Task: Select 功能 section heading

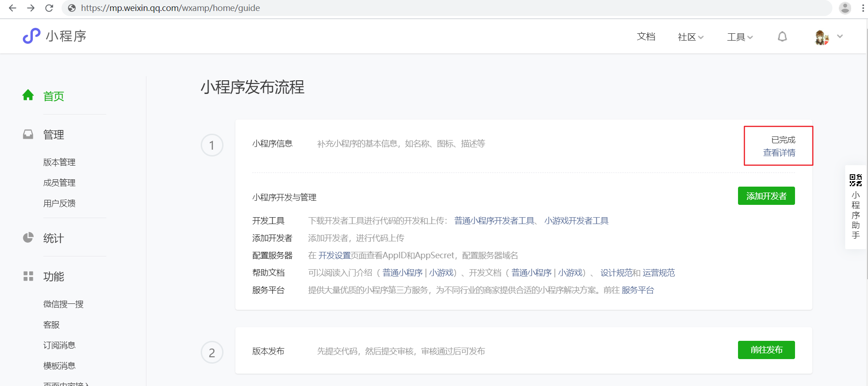Action: 54,276
